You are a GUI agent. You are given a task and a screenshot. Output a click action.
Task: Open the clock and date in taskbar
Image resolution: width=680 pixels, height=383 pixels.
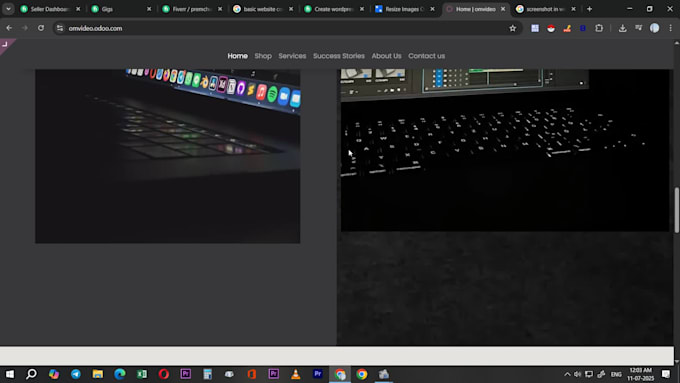(641, 374)
